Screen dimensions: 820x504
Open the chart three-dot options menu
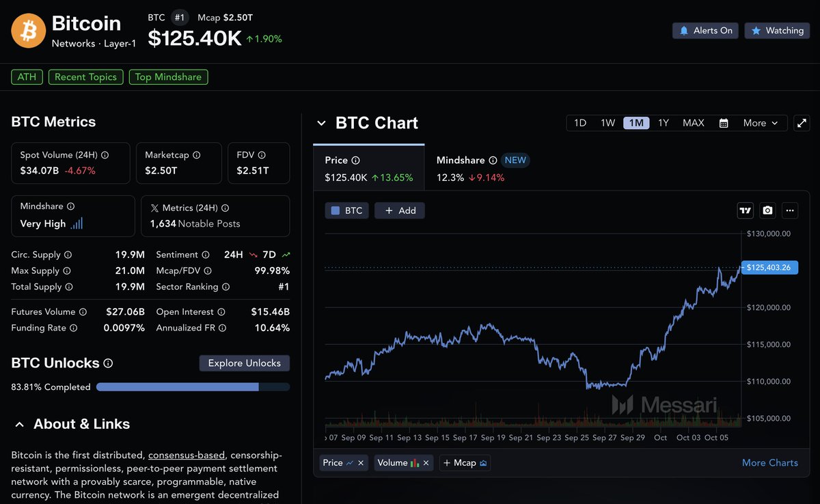(x=790, y=210)
